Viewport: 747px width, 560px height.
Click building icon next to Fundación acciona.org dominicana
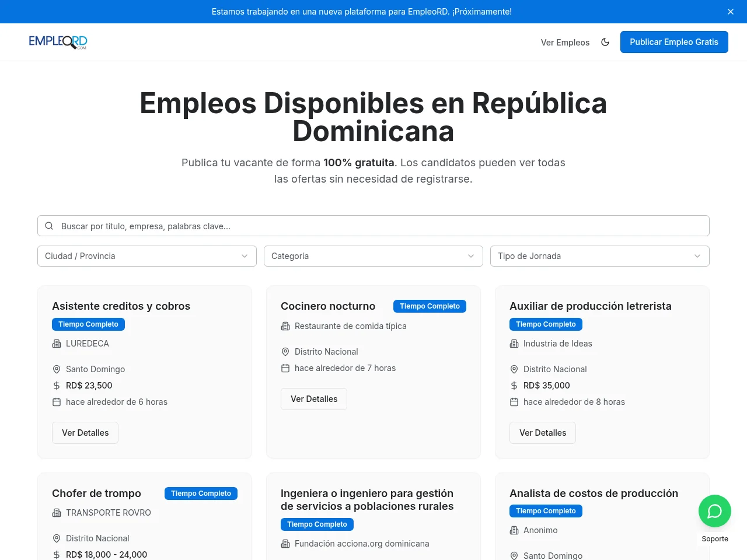pyautogui.click(x=285, y=544)
